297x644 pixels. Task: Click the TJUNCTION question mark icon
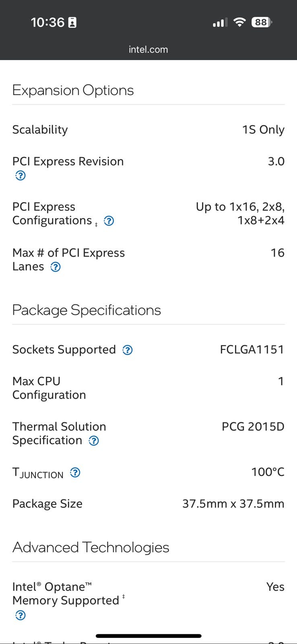(x=75, y=473)
